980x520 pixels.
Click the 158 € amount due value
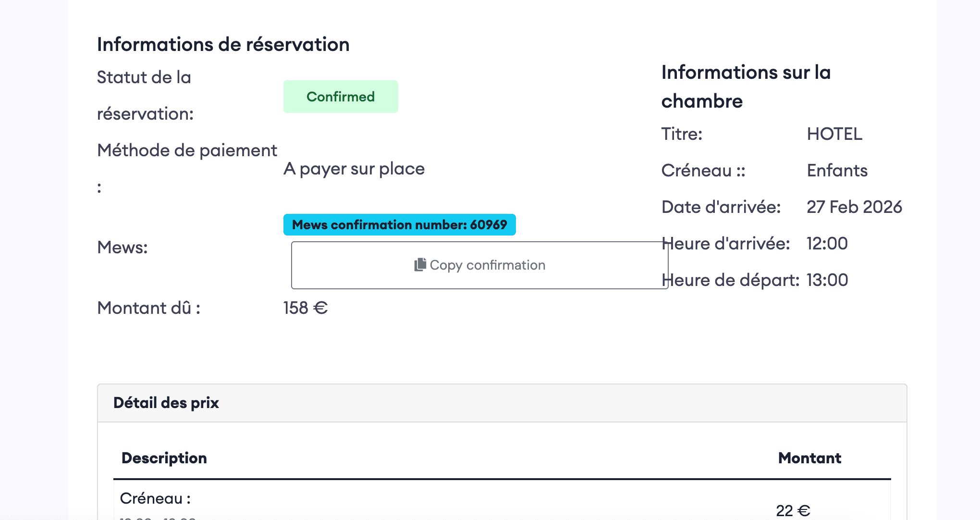point(306,308)
